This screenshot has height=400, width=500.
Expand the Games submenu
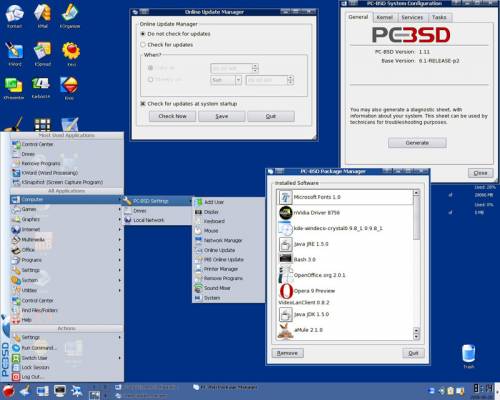coord(66,209)
